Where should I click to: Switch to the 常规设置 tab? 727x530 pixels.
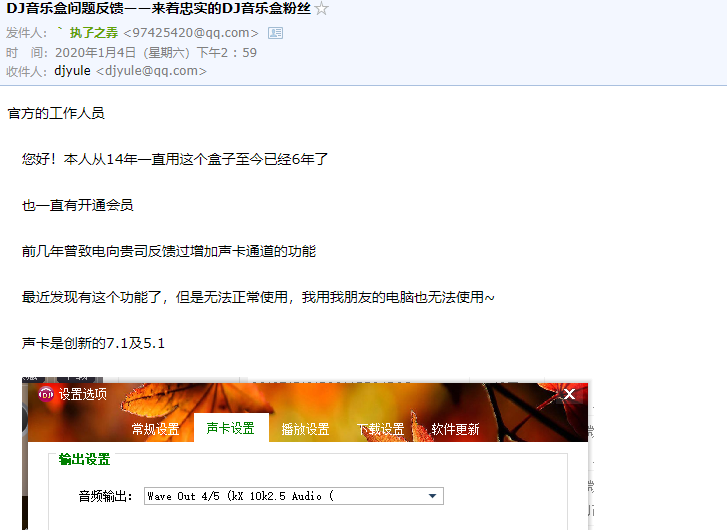point(155,429)
